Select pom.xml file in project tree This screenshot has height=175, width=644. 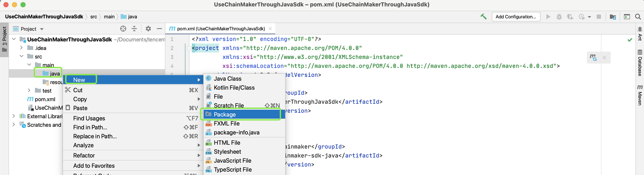[45, 99]
